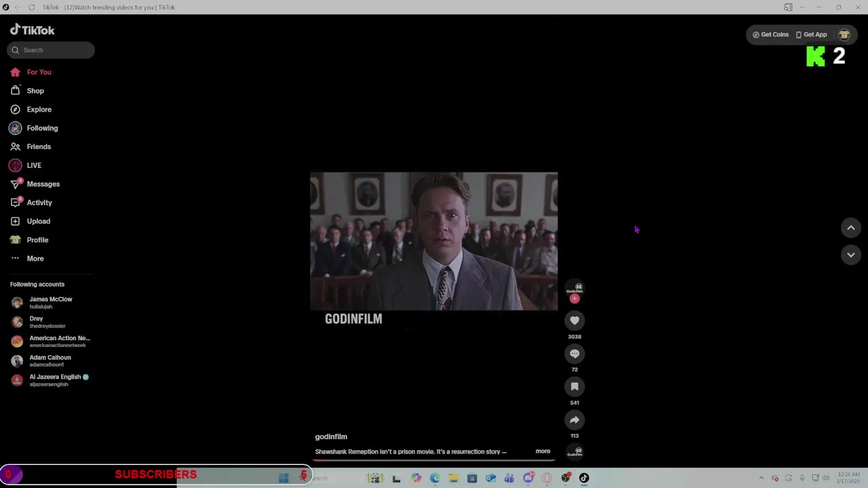Click the 'Following accounts' heading
This screenshot has width=868, height=488.
coord(37,285)
